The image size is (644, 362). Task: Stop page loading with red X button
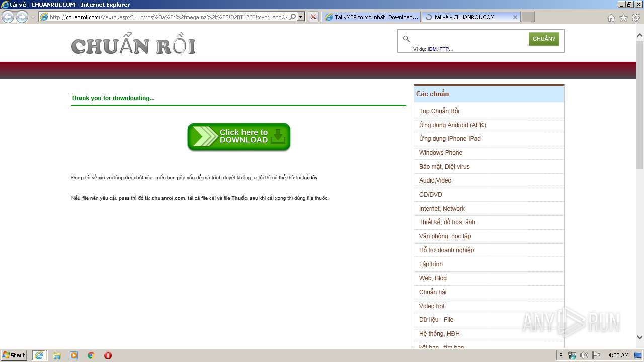pyautogui.click(x=313, y=17)
